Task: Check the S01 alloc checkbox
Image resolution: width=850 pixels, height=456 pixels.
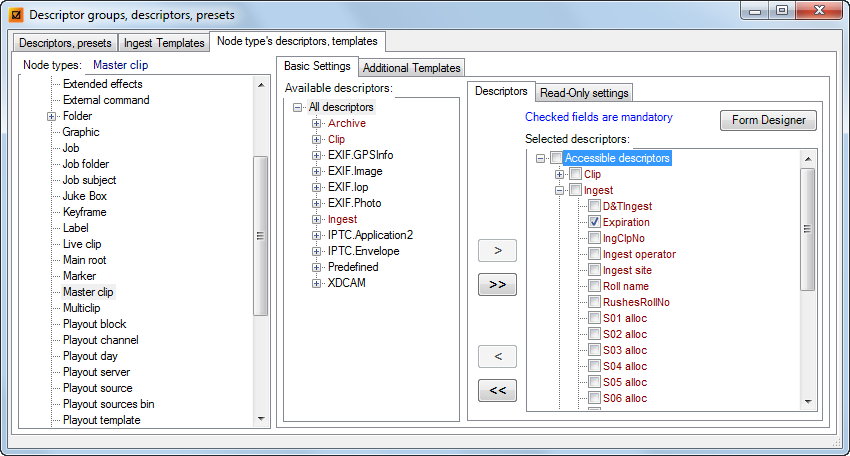Action: click(595, 318)
